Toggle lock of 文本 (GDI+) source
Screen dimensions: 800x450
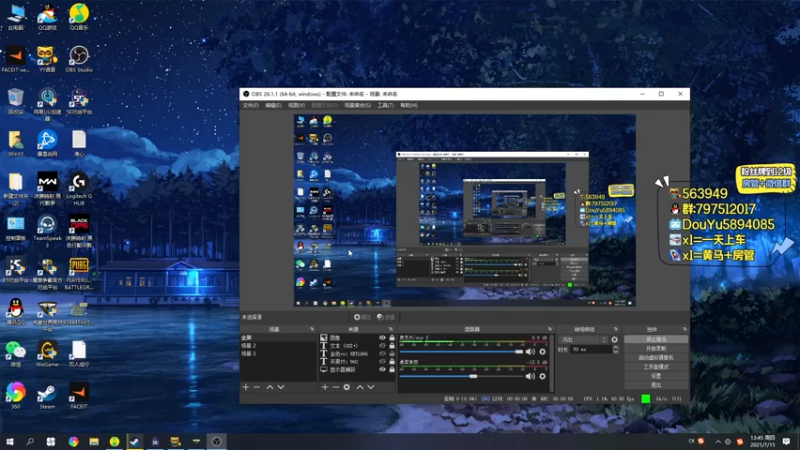point(392,345)
